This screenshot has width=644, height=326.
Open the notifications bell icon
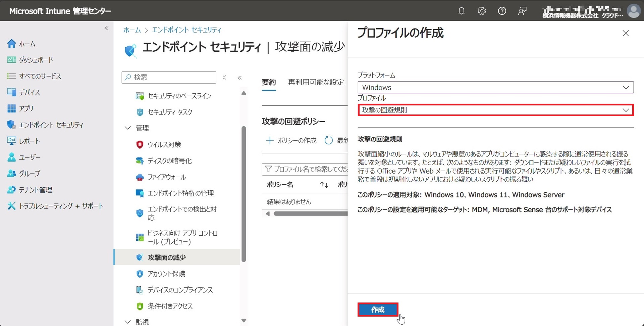click(x=462, y=11)
